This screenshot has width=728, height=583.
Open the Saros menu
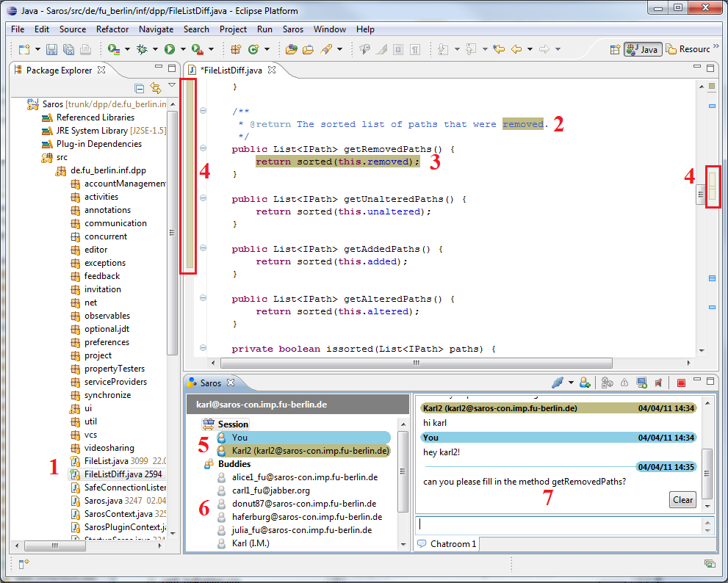[293, 29]
